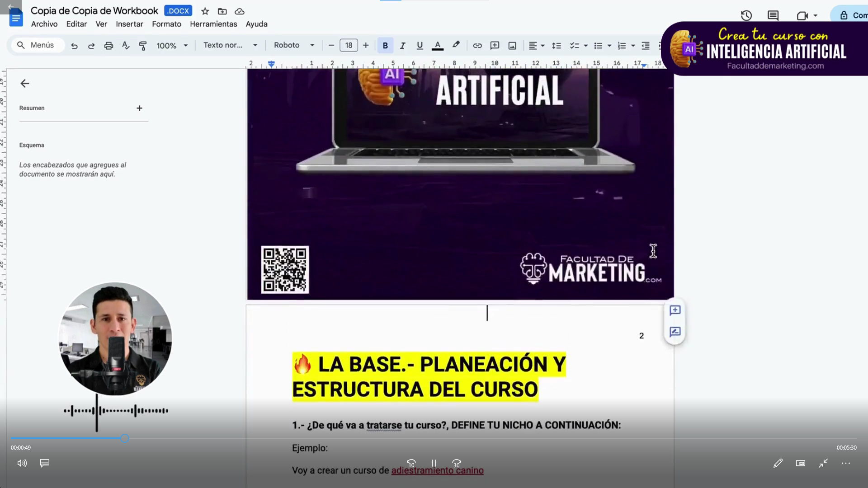The height and width of the screenshot is (488, 868).
Task: Toggle video captions icon
Action: click(45, 463)
